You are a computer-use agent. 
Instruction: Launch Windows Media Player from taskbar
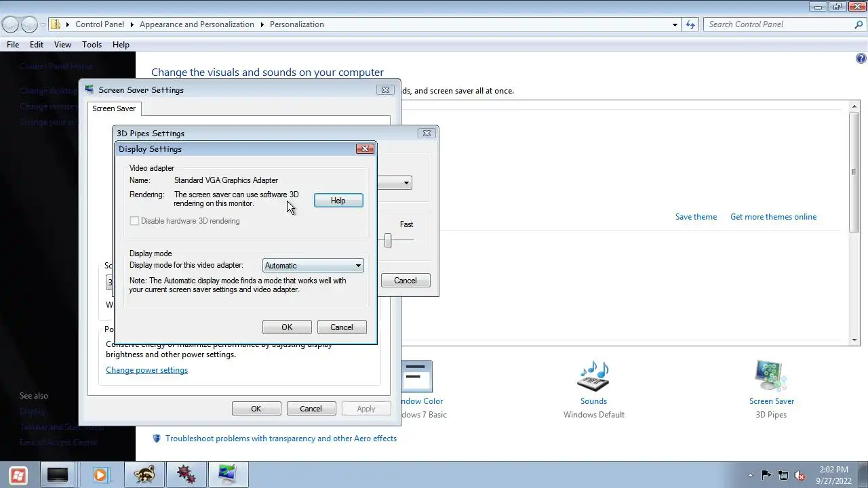pyautogui.click(x=100, y=475)
